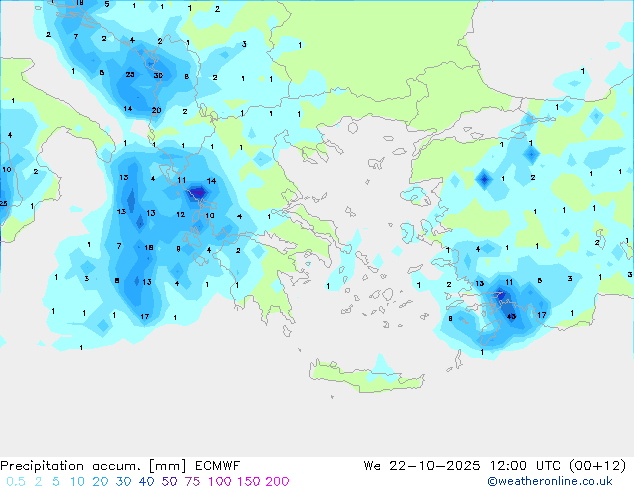Click the 100 legend entry in the color scale
This screenshot has width=634, height=490.
[220, 482]
